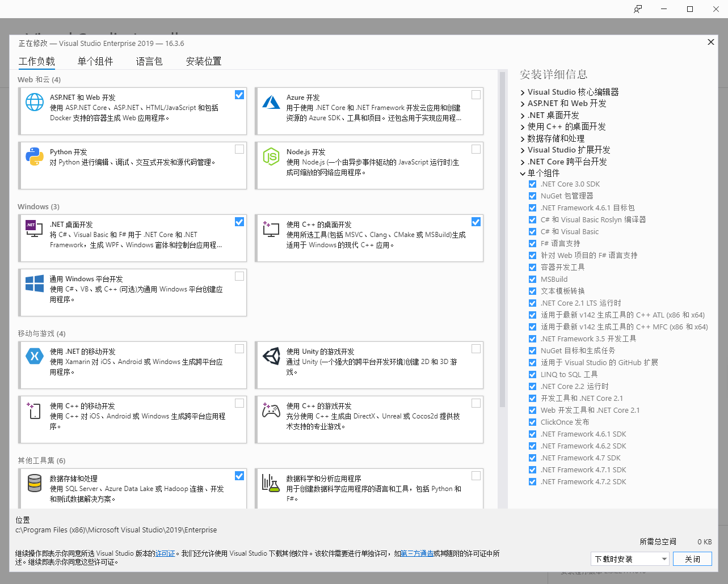Check the Node.js 开发 workload checkbox
The width and height of the screenshot is (728, 584).
coord(476,149)
